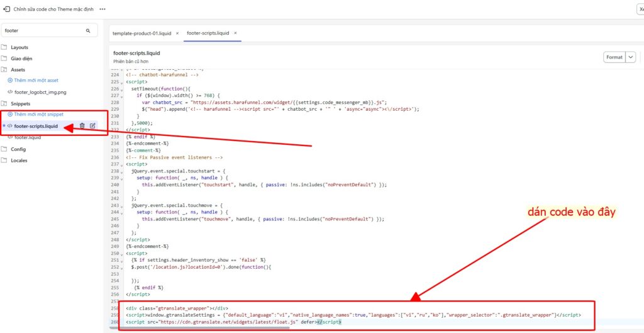Image resolution: width=644 pixels, height=333 pixels.
Task: Click the 'Phiên bản cũ hơn' link
Action: (130, 62)
